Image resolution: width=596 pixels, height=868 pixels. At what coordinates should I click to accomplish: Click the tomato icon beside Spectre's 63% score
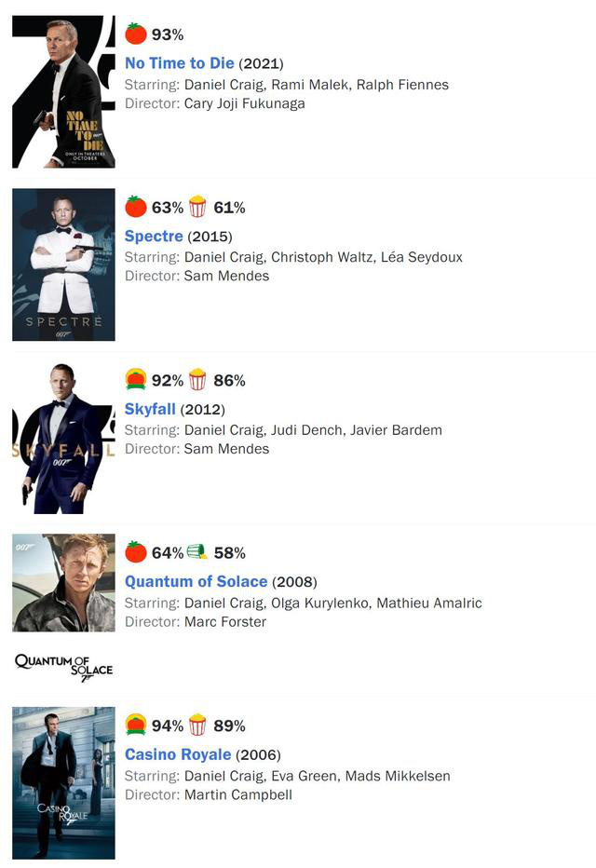(136, 207)
